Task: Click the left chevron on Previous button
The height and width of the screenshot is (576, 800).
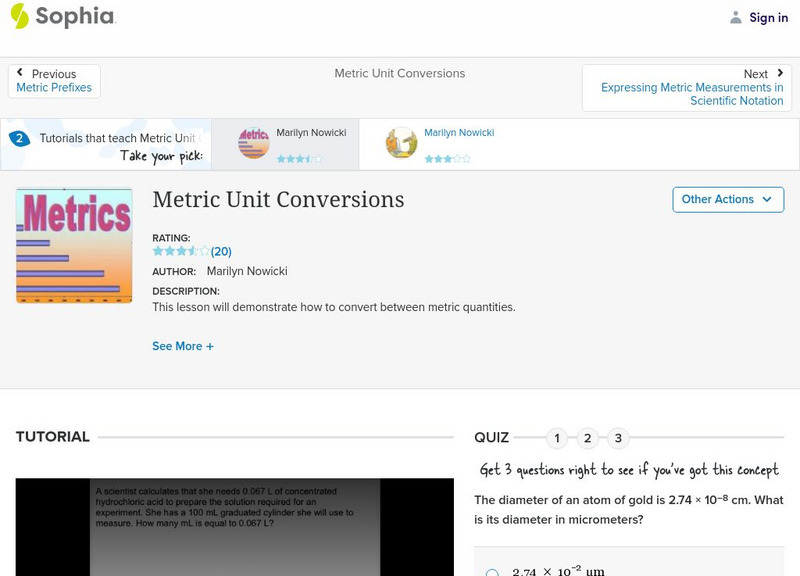Action: tap(21, 72)
